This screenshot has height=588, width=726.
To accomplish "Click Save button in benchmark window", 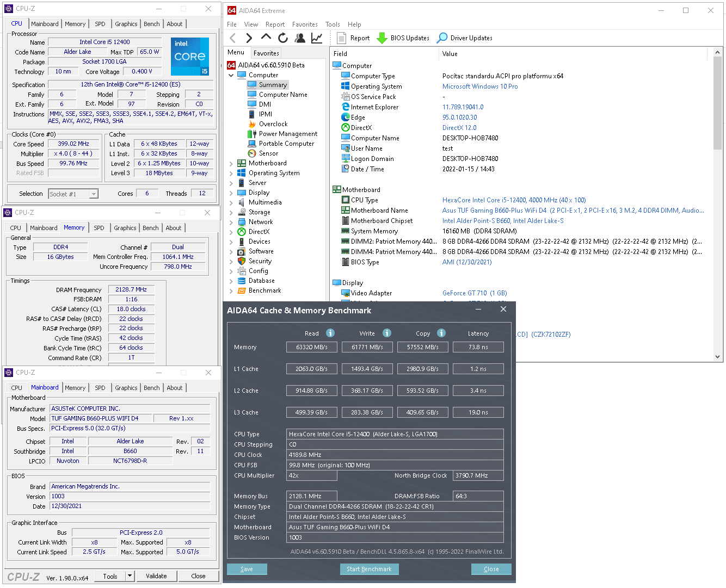I will tap(247, 569).
